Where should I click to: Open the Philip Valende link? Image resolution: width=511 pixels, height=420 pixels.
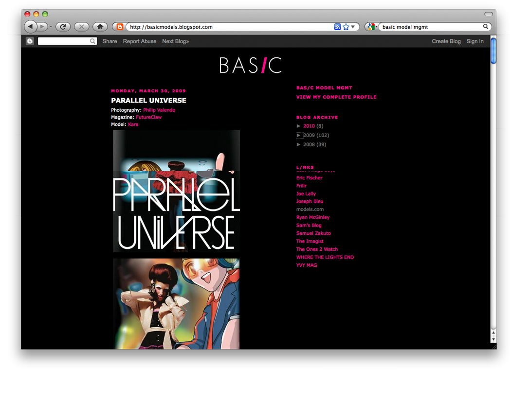[159, 110]
